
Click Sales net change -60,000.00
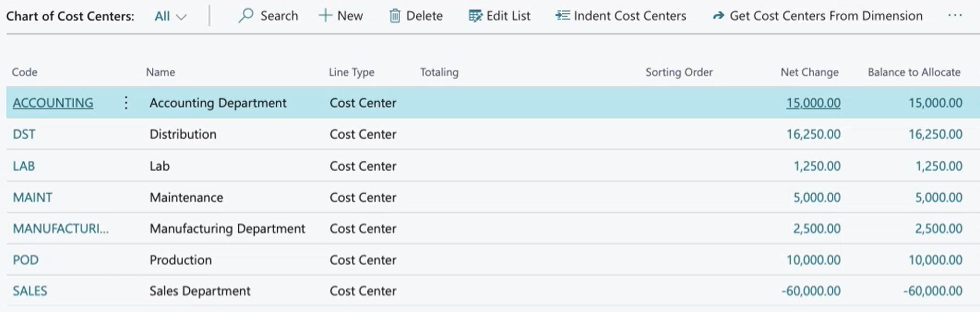tap(811, 291)
